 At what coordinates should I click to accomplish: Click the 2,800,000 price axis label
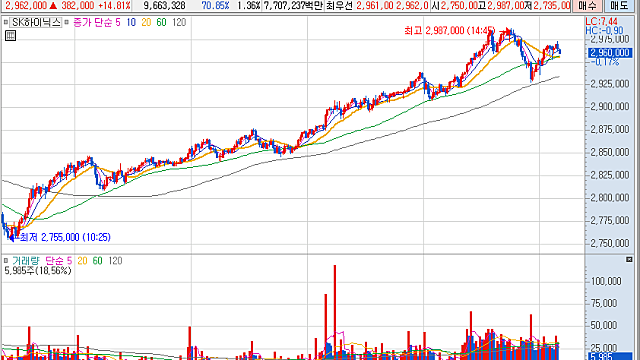click(x=610, y=198)
